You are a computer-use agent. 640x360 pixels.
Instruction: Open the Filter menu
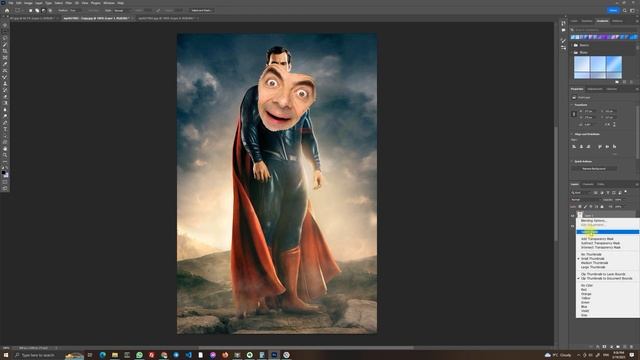[69, 3]
